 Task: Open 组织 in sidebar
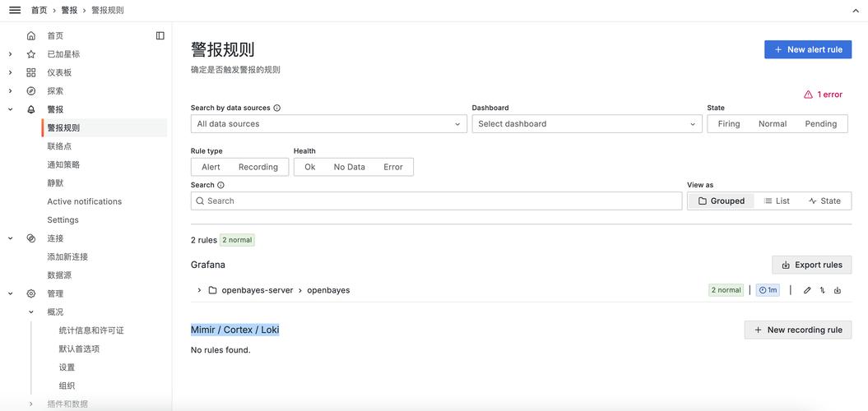click(67, 386)
